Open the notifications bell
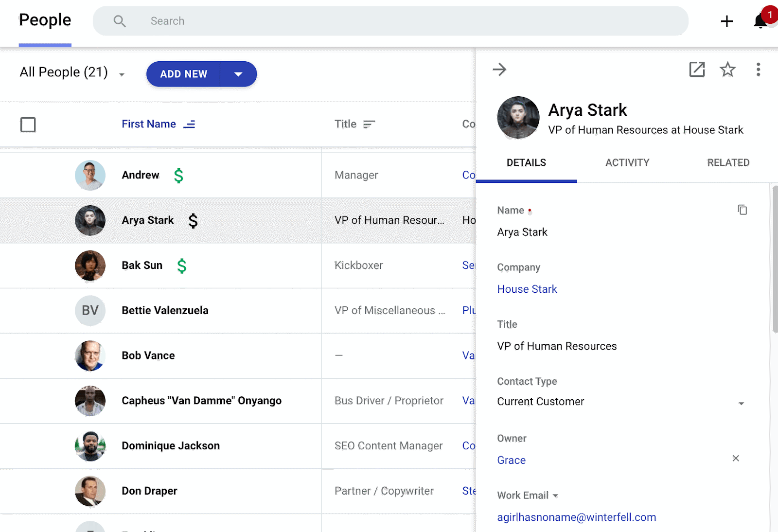Viewport: 778px width, 532px height. pos(760,21)
